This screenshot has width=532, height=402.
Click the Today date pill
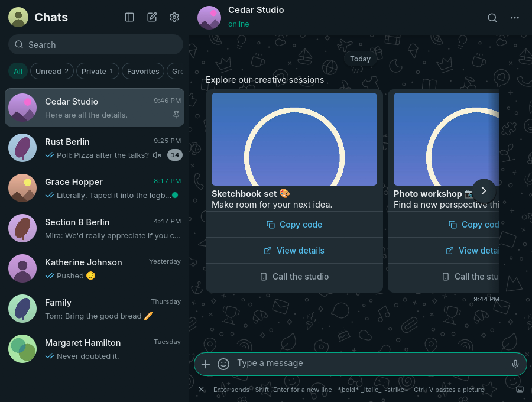(x=360, y=59)
